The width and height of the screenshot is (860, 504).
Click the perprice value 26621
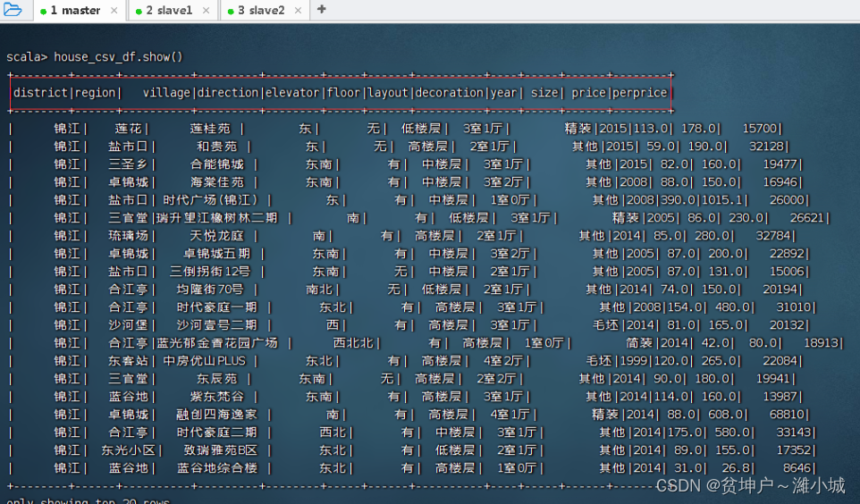point(806,218)
